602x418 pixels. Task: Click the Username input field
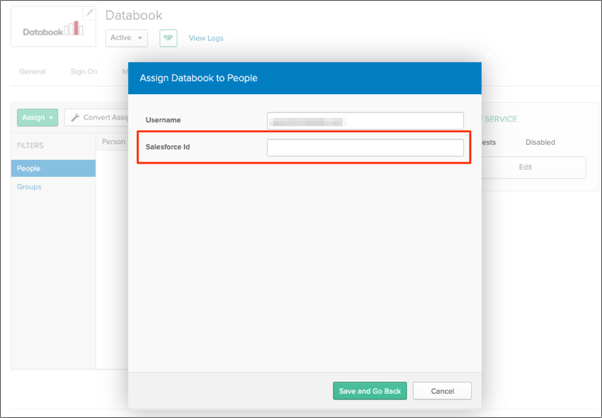(x=365, y=120)
